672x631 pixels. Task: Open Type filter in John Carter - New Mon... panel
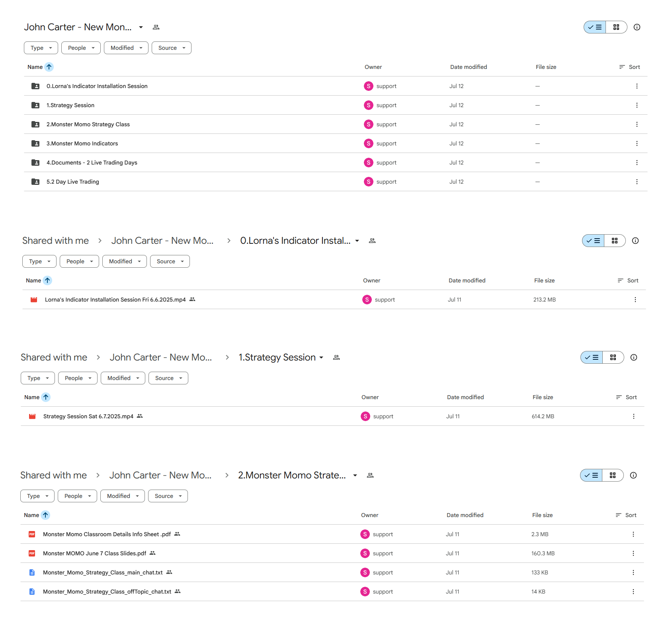41,48
